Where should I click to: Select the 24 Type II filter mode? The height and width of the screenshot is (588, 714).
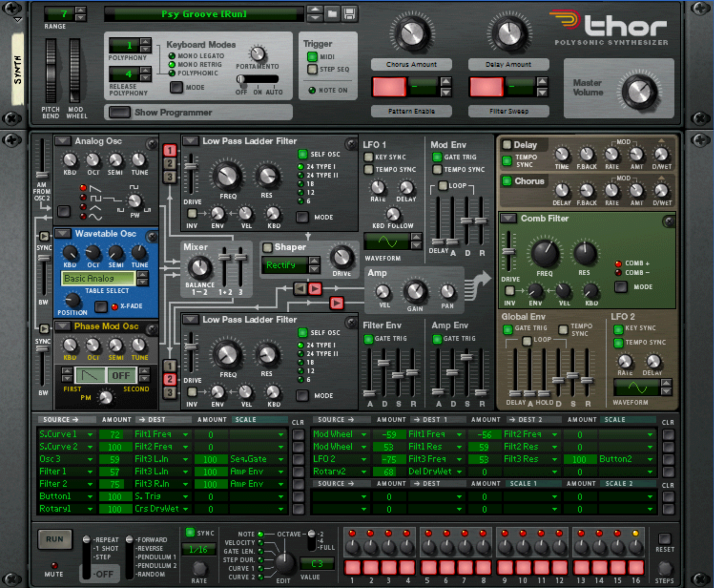pyautogui.click(x=301, y=175)
